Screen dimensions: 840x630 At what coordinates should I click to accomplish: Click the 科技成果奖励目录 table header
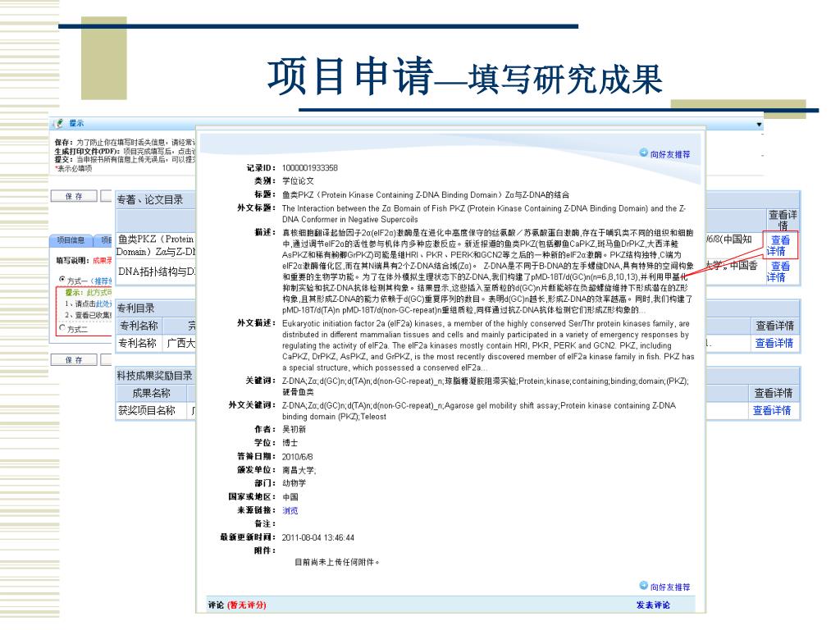pos(154,376)
